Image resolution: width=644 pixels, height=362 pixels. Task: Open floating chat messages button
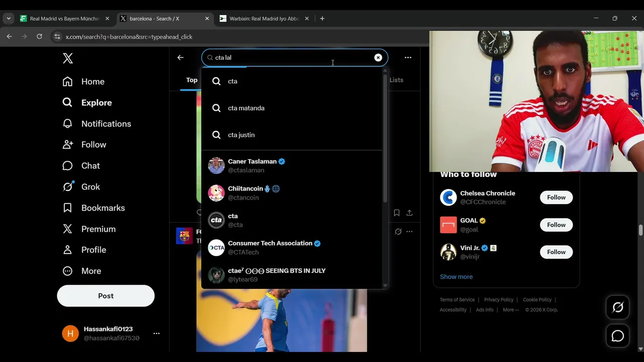pyautogui.click(x=618, y=336)
